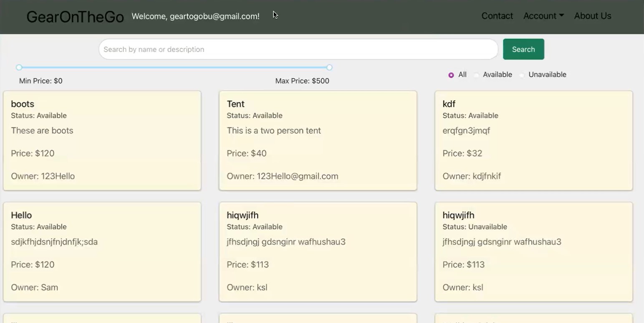Open the Contact page
The height and width of the screenshot is (323, 644).
[x=497, y=16]
